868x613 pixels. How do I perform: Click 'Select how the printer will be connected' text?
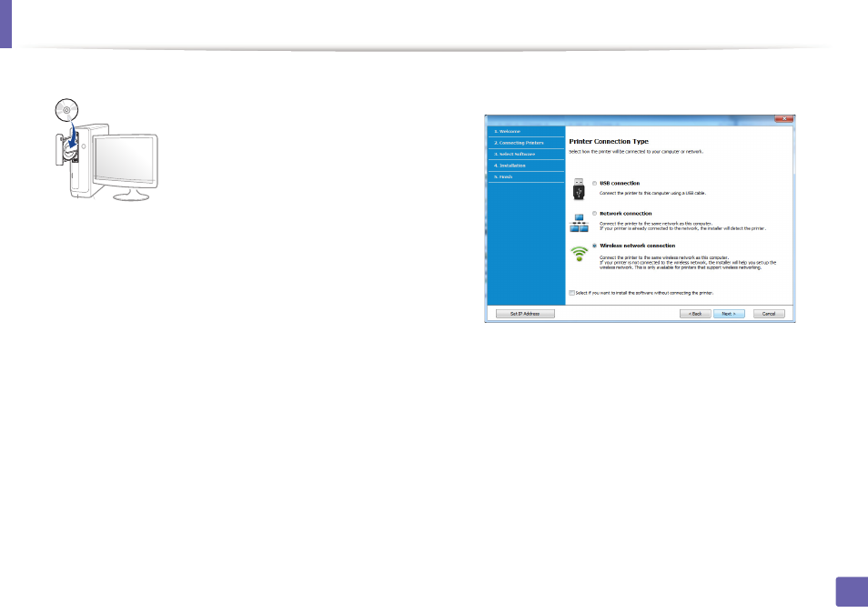click(x=637, y=152)
